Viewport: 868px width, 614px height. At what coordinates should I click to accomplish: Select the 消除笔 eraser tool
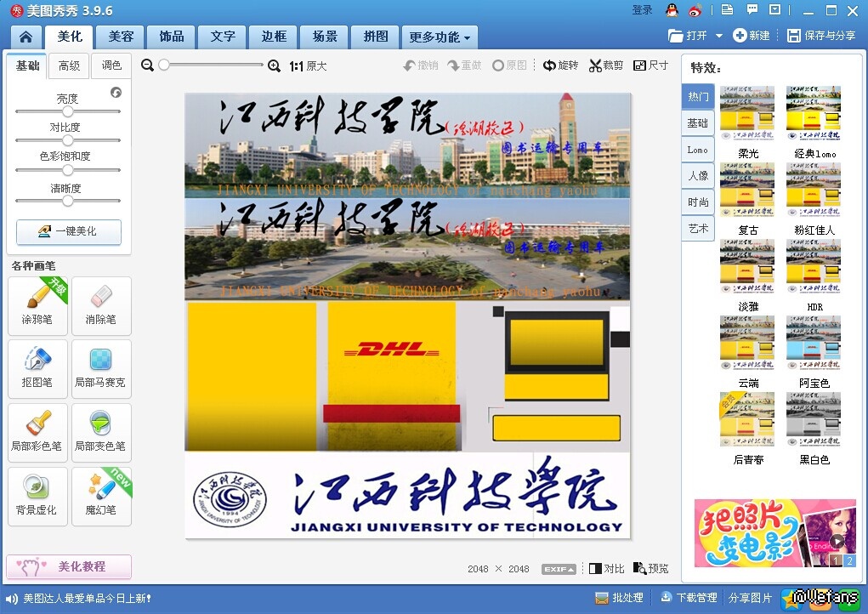101,306
